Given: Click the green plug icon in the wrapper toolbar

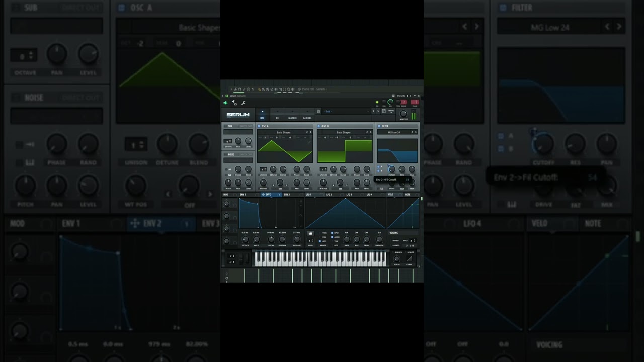Looking at the screenshot, I should pos(225,103).
